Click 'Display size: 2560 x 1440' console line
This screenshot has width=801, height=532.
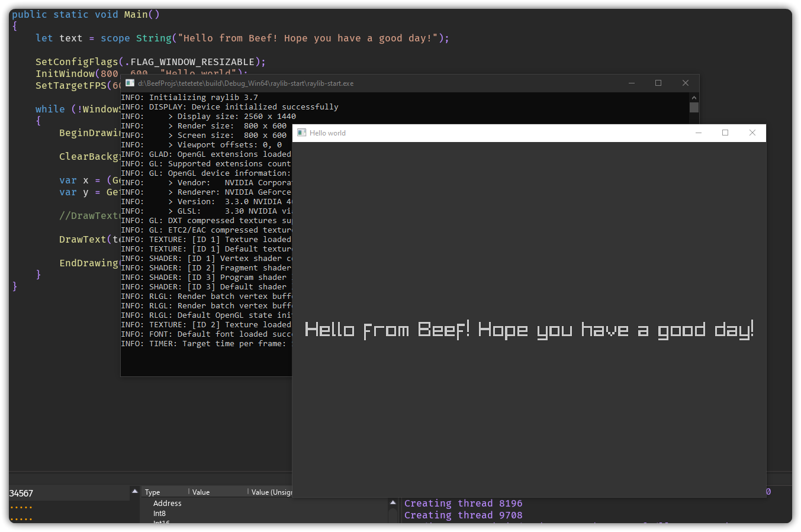(208, 117)
